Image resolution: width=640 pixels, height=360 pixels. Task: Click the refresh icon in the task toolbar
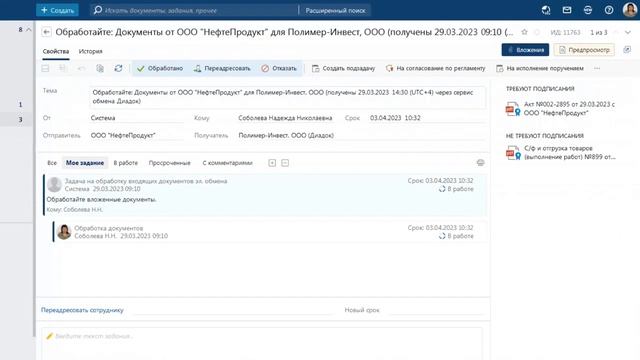coord(118,68)
